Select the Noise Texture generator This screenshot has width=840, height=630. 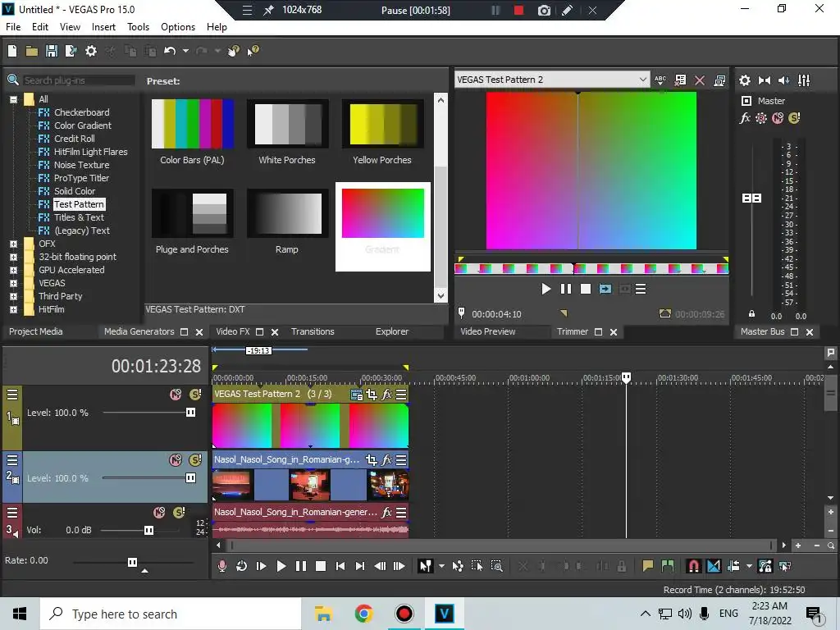point(81,165)
